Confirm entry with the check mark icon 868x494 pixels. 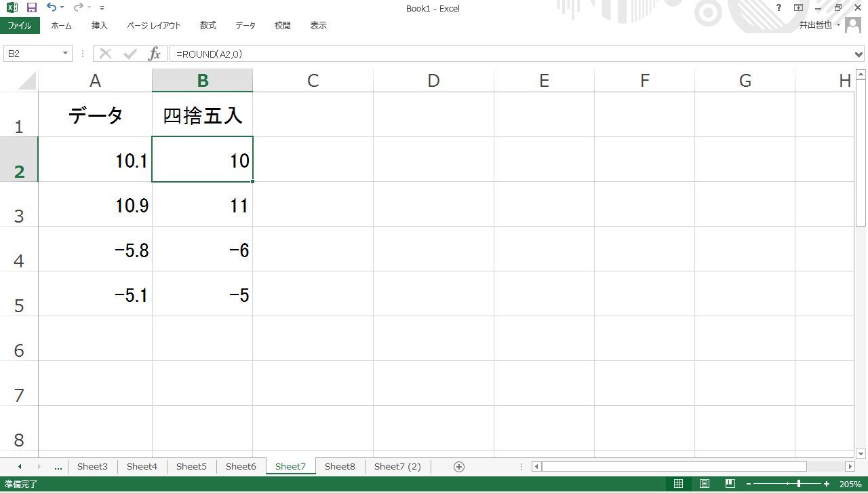(x=130, y=54)
